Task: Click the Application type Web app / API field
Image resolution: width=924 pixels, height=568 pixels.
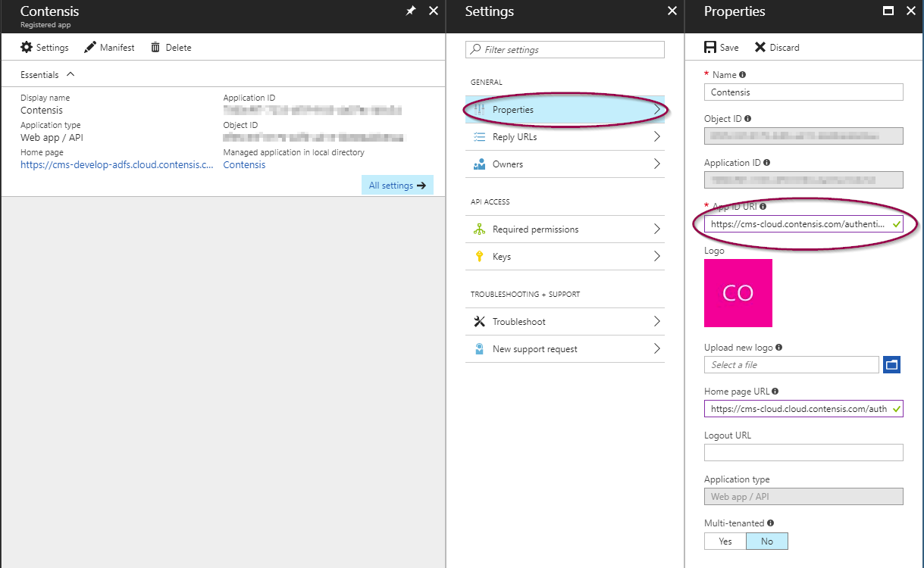Action: (x=803, y=497)
